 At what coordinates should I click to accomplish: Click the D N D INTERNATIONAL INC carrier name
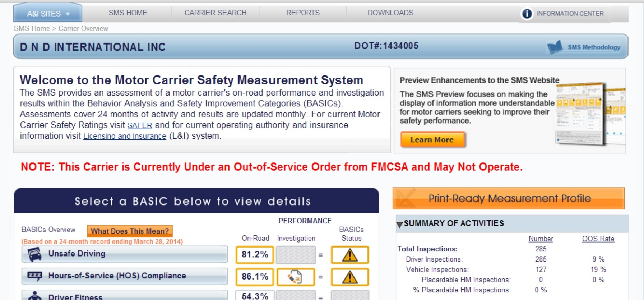(93, 47)
